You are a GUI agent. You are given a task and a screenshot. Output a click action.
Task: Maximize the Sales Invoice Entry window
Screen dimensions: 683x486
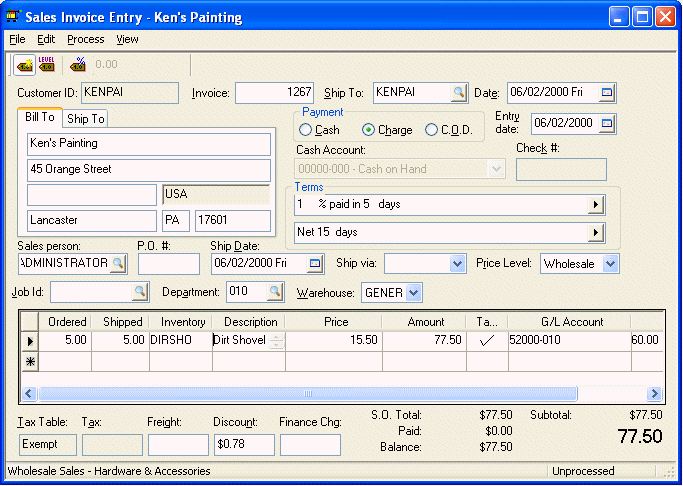click(x=642, y=17)
